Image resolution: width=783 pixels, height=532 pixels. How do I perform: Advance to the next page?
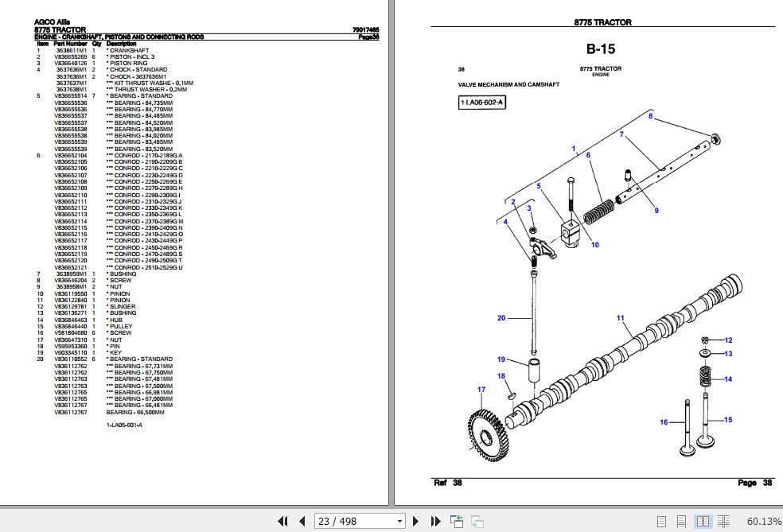point(416,520)
